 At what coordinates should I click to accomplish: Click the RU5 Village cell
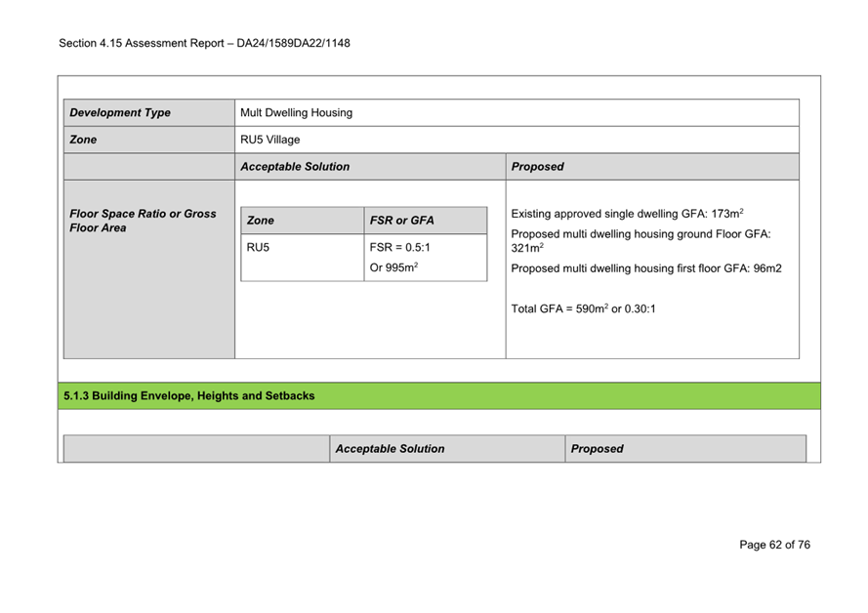270,140
